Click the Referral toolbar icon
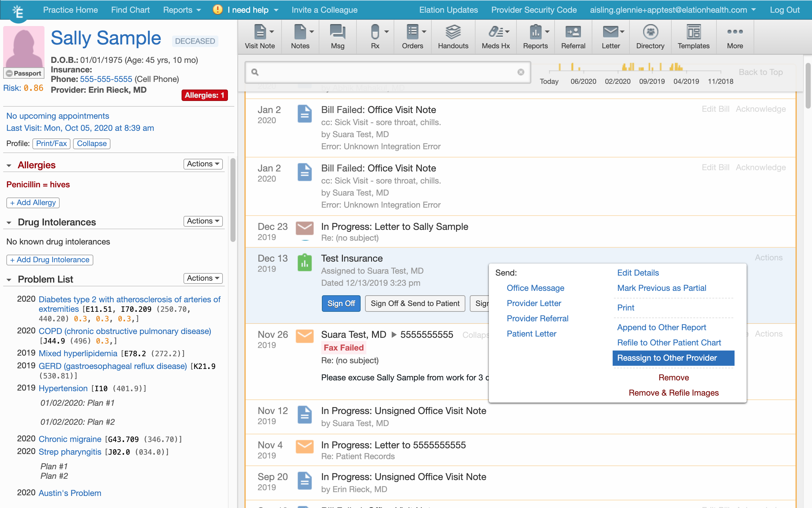The width and height of the screenshot is (812, 508). (x=573, y=33)
